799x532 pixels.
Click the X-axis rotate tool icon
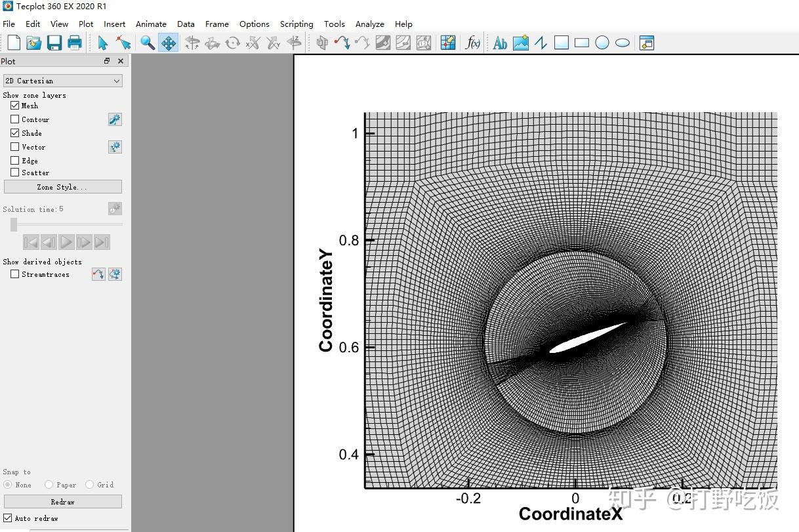click(x=253, y=43)
